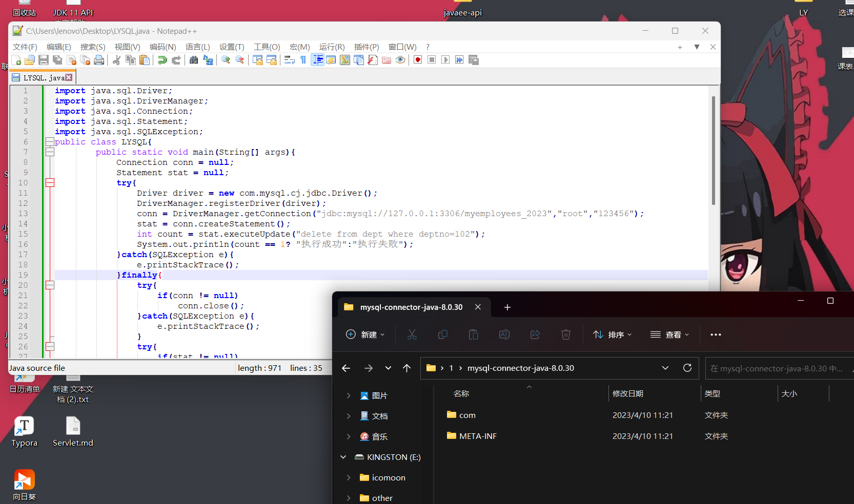
Task: Toggle the Monitoring eye icon
Action: (x=400, y=60)
